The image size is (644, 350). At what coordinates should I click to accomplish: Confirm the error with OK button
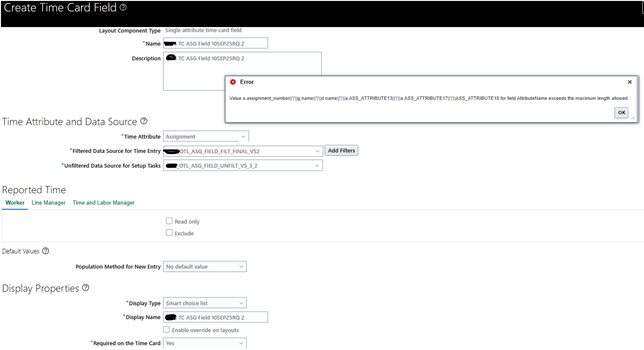622,113
